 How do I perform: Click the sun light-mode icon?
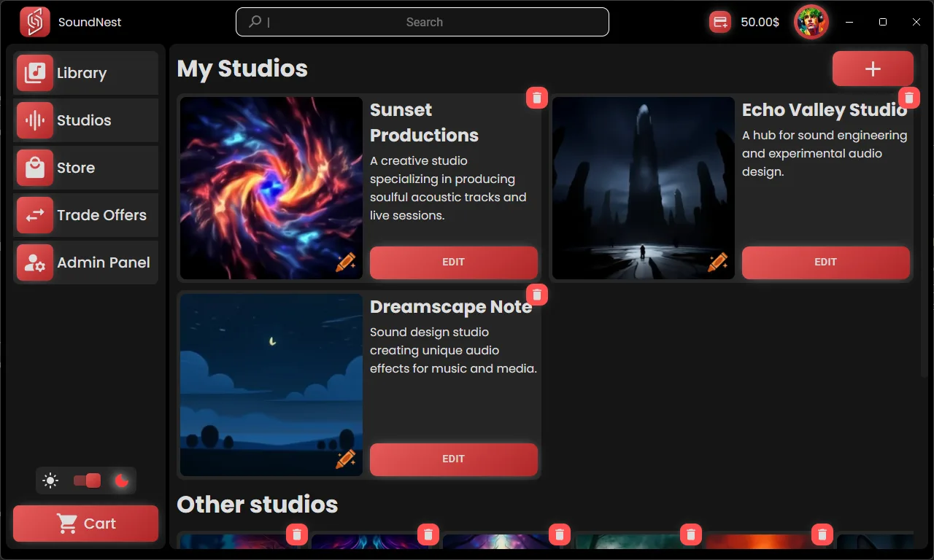[x=50, y=481]
